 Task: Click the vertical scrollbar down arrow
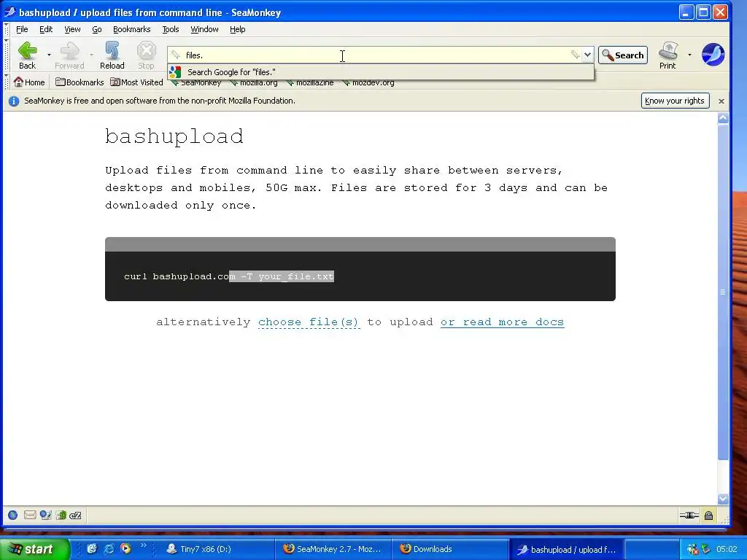(x=723, y=499)
